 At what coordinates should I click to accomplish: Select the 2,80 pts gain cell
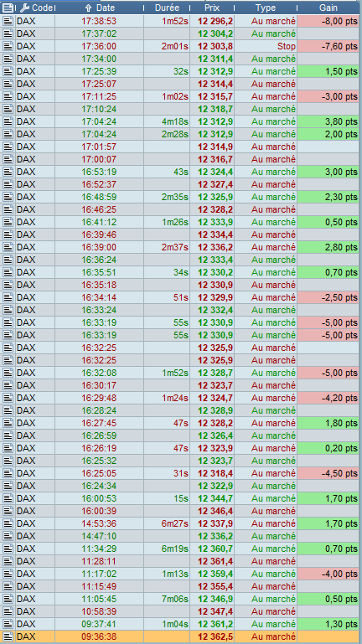tap(328, 247)
